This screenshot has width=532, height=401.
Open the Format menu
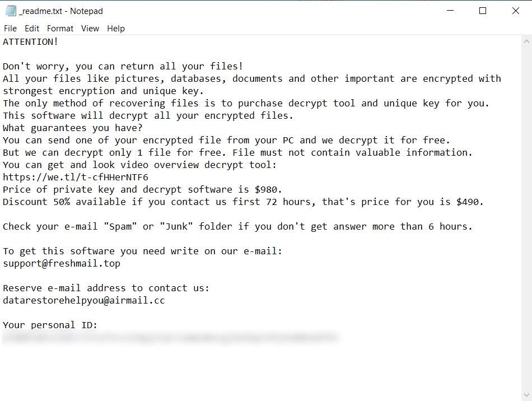(60, 29)
